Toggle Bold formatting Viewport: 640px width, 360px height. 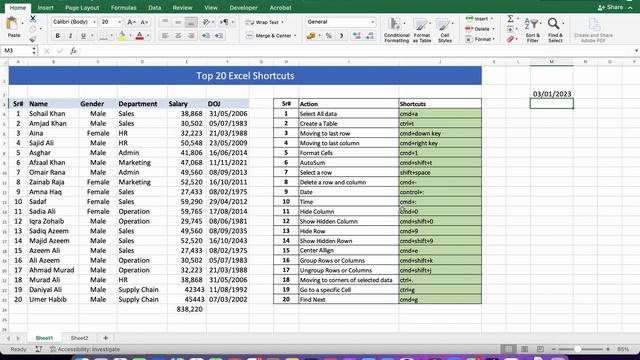58,36
